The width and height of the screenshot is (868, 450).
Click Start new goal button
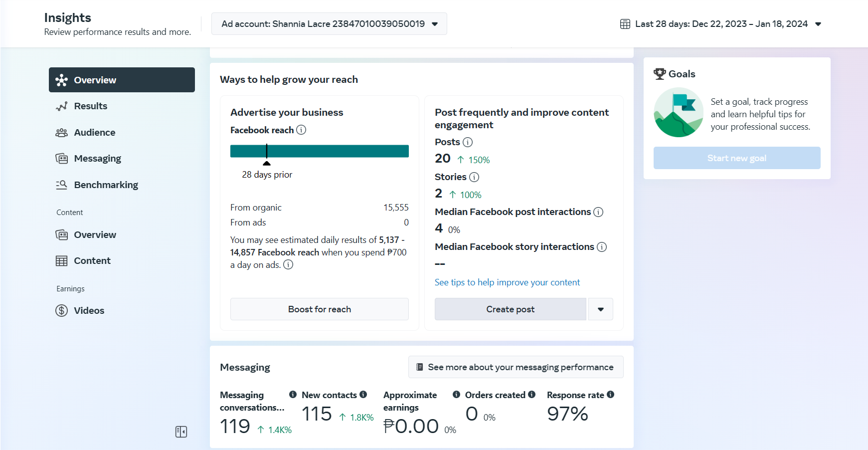[737, 158]
